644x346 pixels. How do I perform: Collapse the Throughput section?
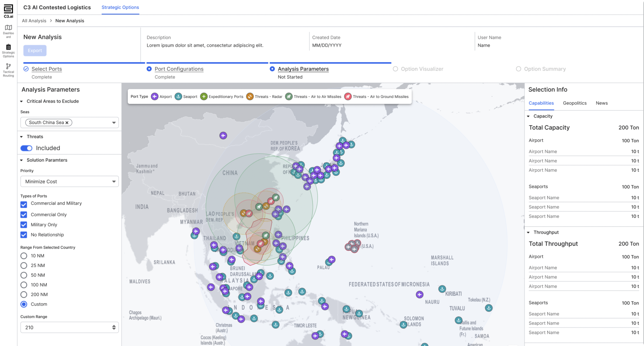528,233
